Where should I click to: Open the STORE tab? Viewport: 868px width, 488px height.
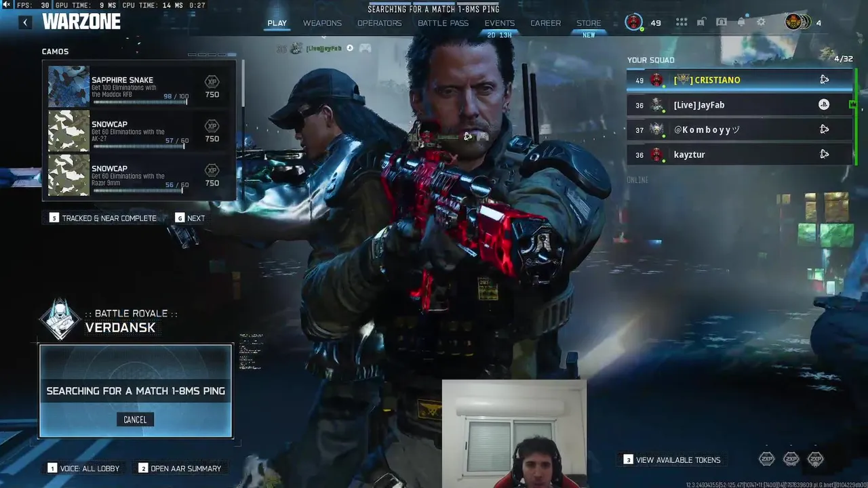pos(589,23)
